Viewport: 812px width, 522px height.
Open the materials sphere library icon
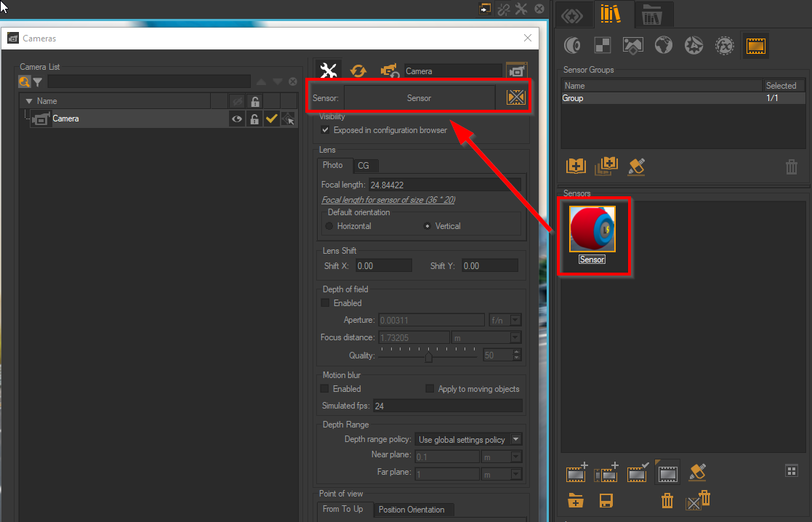572,46
